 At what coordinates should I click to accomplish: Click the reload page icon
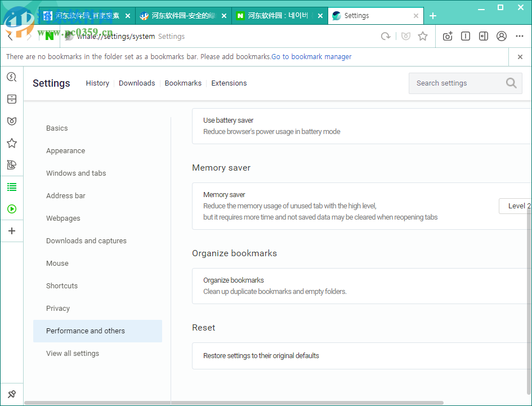tap(386, 37)
